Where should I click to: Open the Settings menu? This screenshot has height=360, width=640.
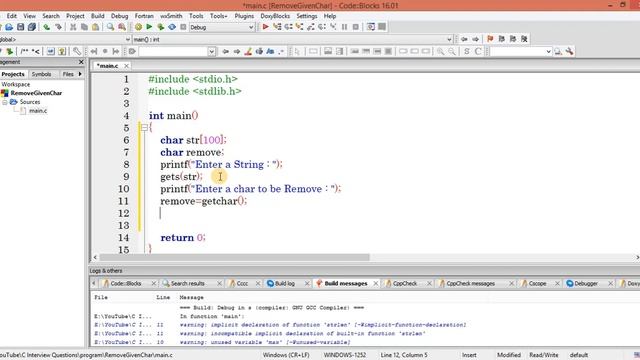(307, 16)
